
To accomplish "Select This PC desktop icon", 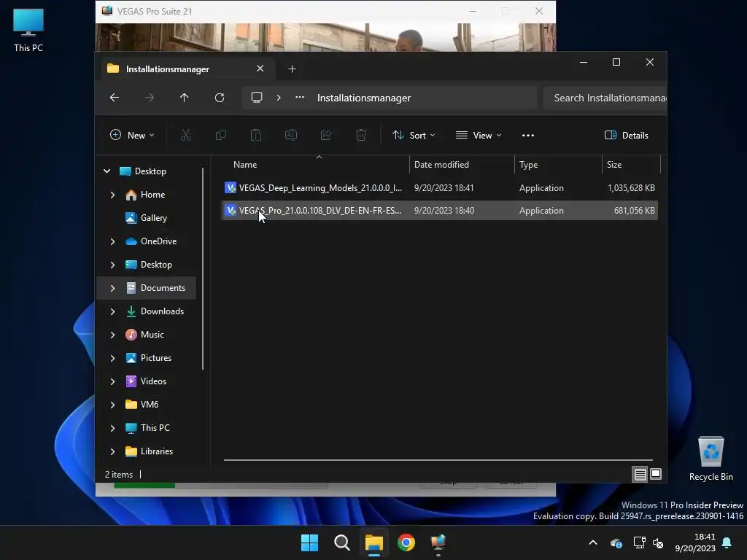I will tap(28, 31).
